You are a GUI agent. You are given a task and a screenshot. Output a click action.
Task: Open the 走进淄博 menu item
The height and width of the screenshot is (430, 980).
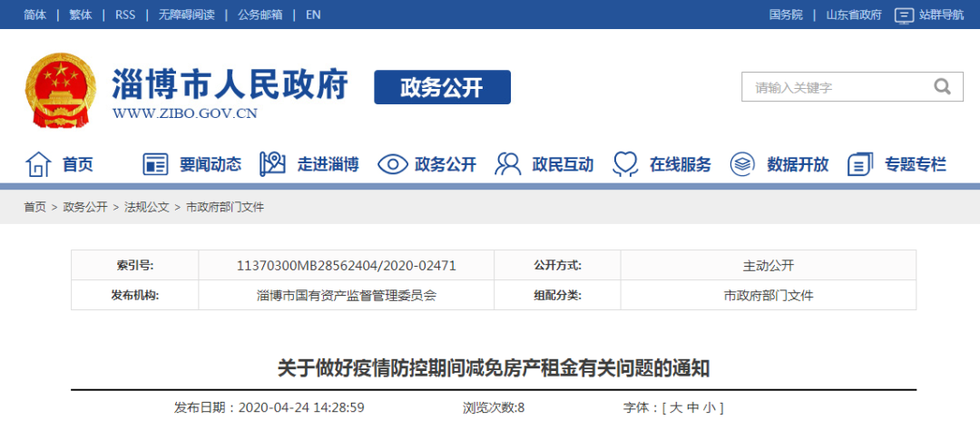pyautogui.click(x=328, y=165)
